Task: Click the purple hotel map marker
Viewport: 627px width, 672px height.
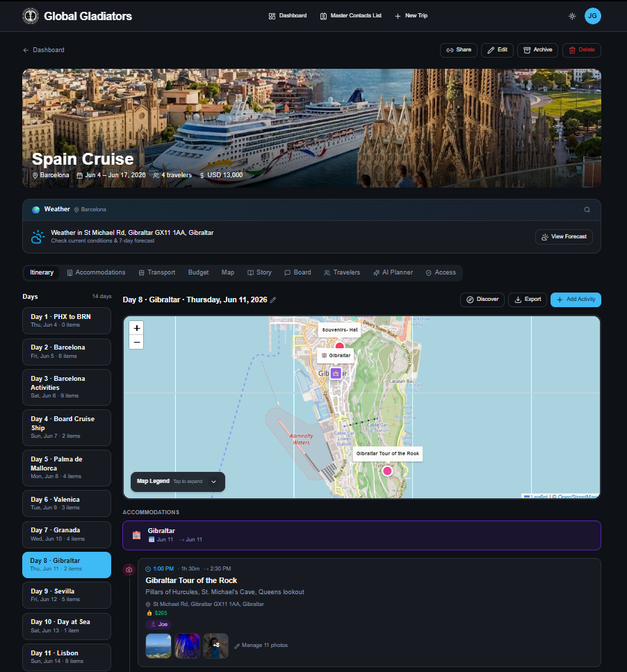Action: pos(336,374)
